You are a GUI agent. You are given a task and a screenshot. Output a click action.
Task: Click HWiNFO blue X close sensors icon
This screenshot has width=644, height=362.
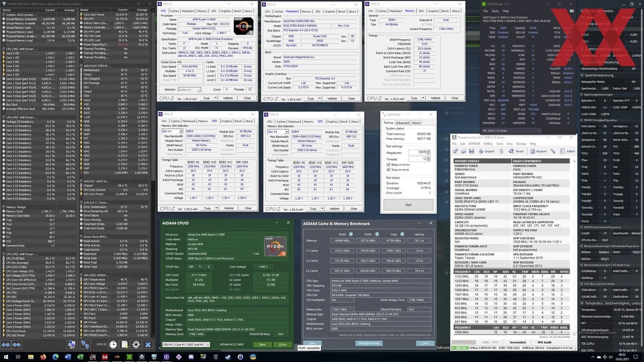pos(148,344)
